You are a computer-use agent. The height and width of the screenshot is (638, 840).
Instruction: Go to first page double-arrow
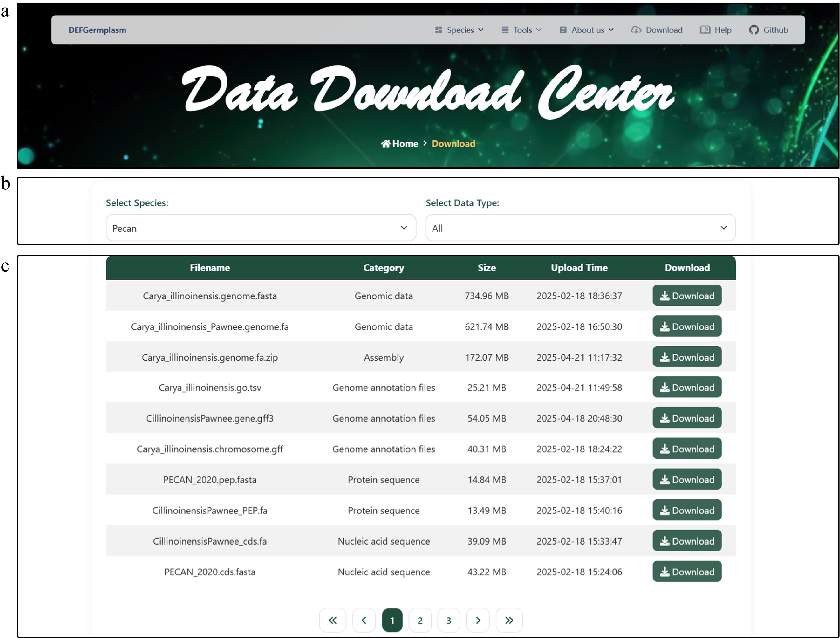(332, 620)
